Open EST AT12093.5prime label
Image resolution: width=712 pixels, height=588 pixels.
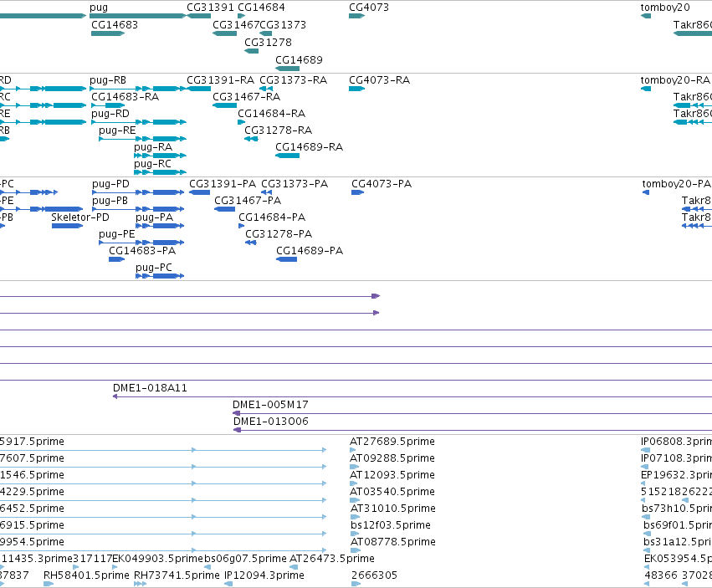392,475
